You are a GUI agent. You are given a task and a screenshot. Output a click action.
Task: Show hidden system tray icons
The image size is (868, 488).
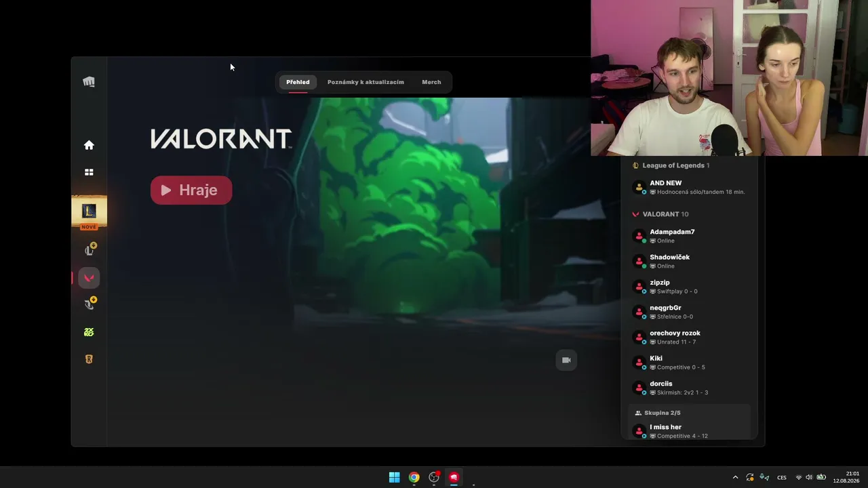[735, 477]
